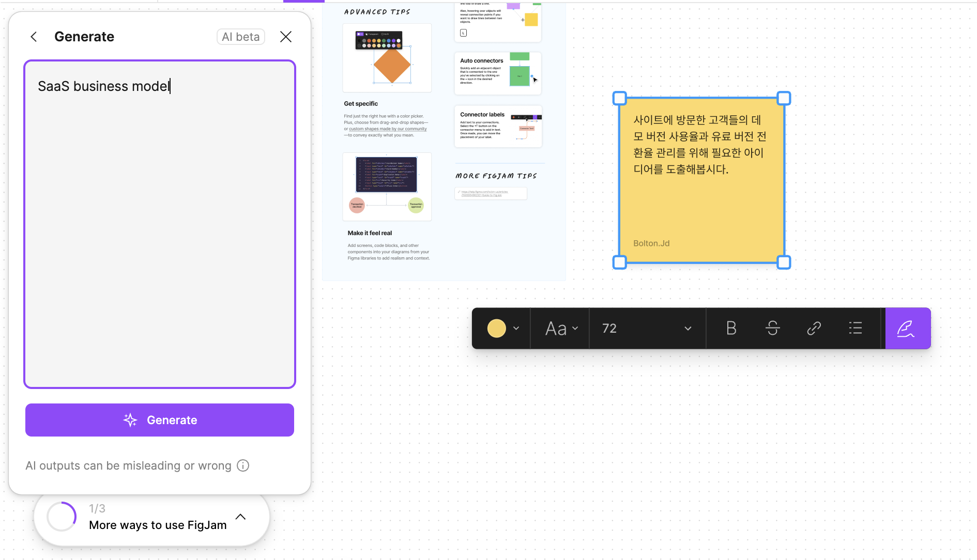
Task: Open the sticky color dropdown arrow
Action: coord(516,329)
